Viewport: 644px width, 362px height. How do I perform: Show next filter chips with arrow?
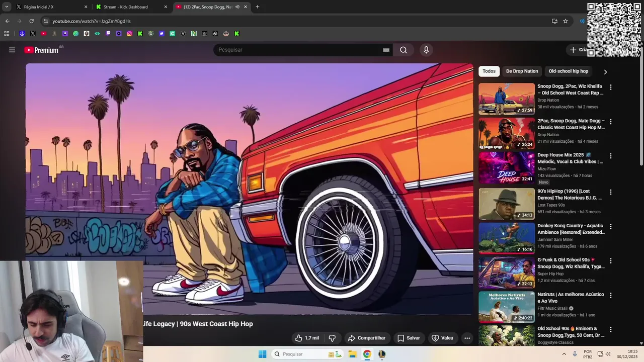tap(605, 71)
